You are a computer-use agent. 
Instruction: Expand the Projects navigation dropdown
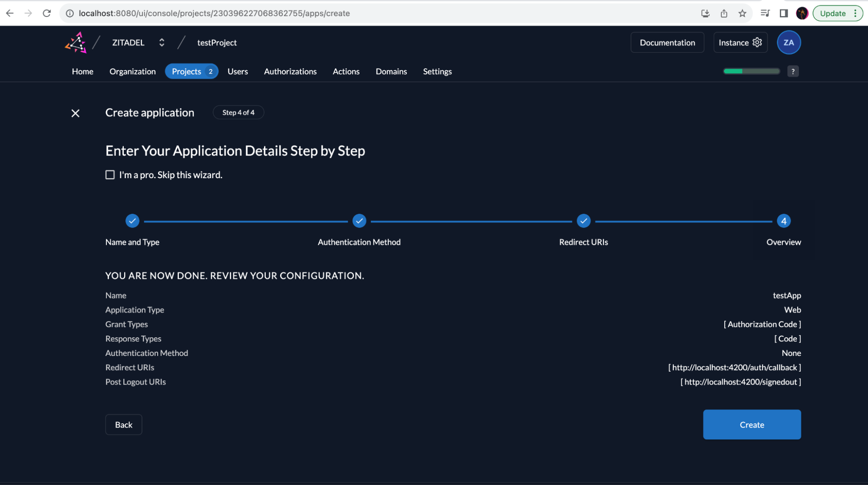click(x=211, y=70)
